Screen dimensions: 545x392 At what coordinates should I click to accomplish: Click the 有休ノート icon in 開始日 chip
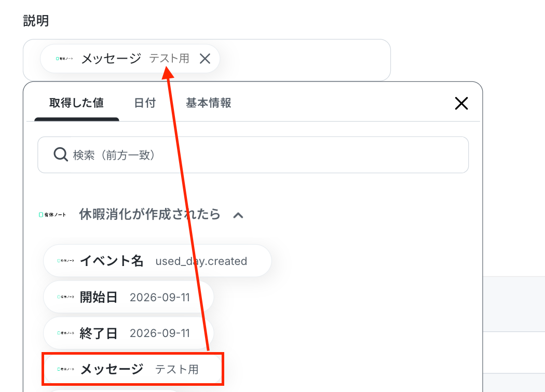tap(66, 297)
